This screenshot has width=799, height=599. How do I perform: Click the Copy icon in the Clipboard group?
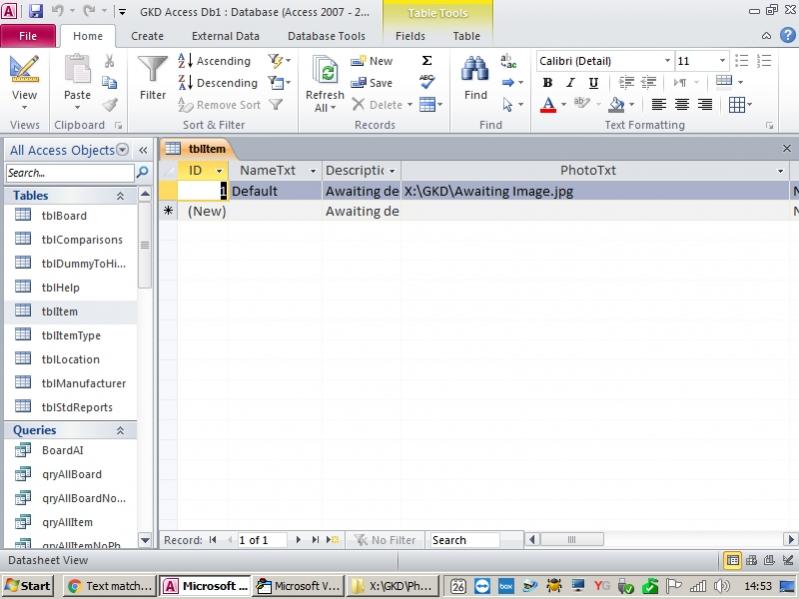tap(109, 83)
